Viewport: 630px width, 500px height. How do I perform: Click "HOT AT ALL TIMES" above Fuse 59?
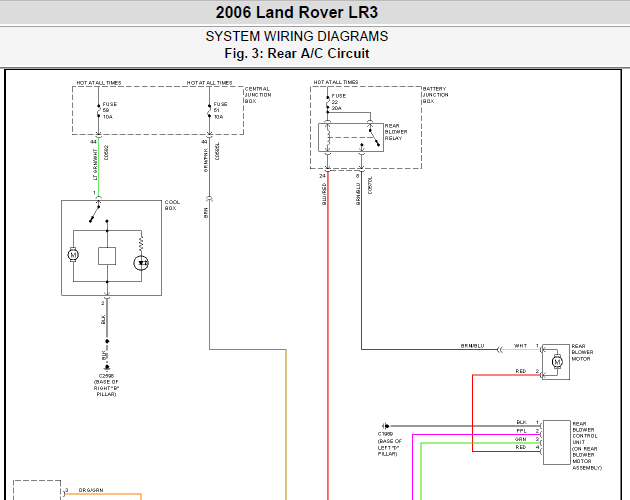(99, 83)
